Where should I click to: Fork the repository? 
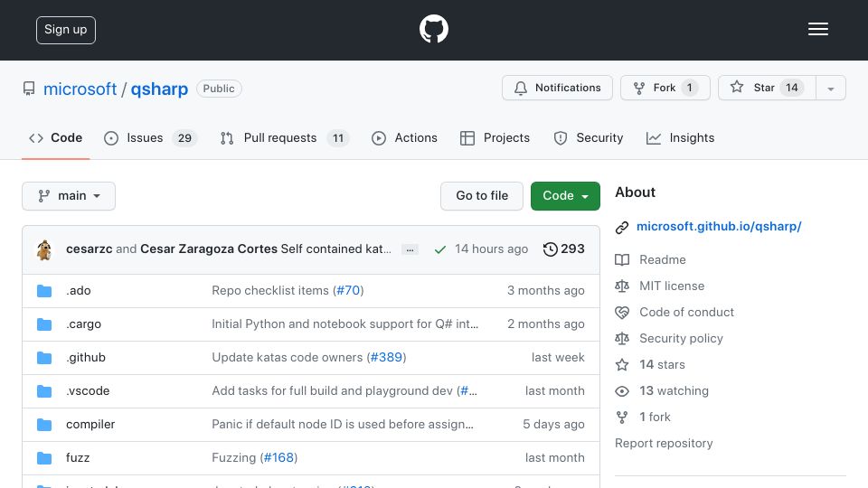point(665,88)
